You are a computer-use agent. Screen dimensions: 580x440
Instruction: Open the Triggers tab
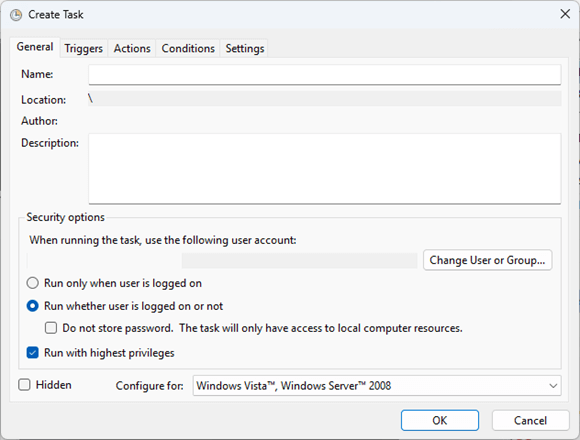84,48
